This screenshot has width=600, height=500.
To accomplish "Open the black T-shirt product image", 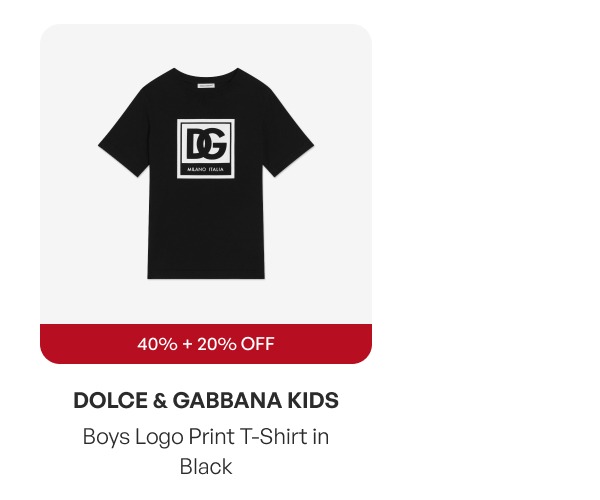I will click(206, 173).
